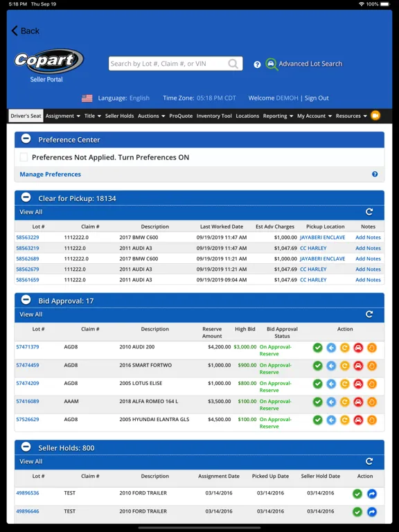
Task: Click blue arrow icon in Alfa Romeo row
Action: click(331, 402)
